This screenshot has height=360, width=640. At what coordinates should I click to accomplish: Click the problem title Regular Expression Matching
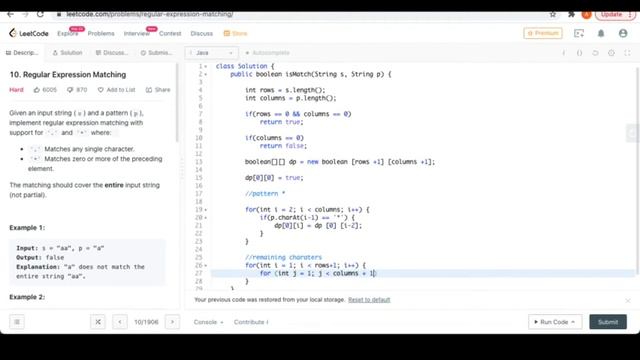pyautogui.click(x=68, y=75)
